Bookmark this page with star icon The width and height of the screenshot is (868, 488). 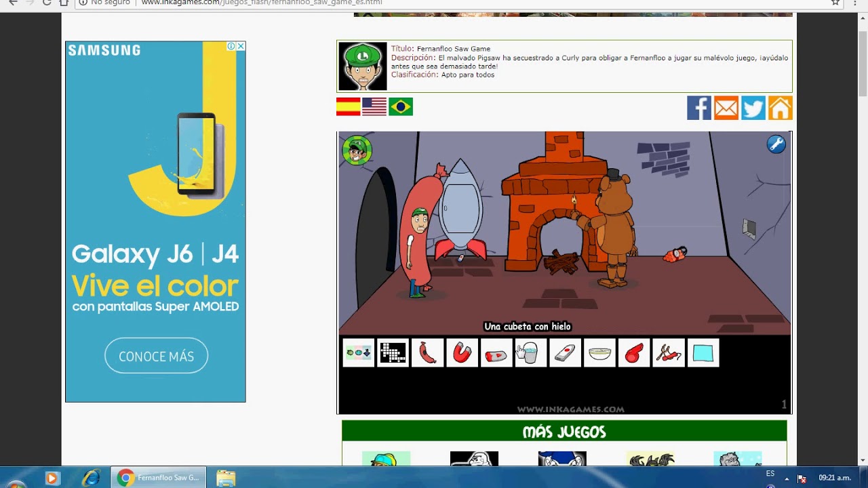[835, 2]
